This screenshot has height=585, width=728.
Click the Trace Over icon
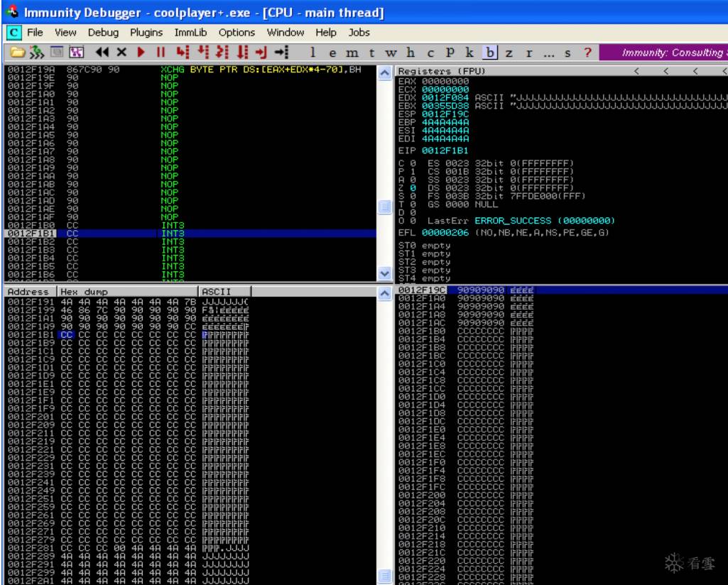click(242, 52)
